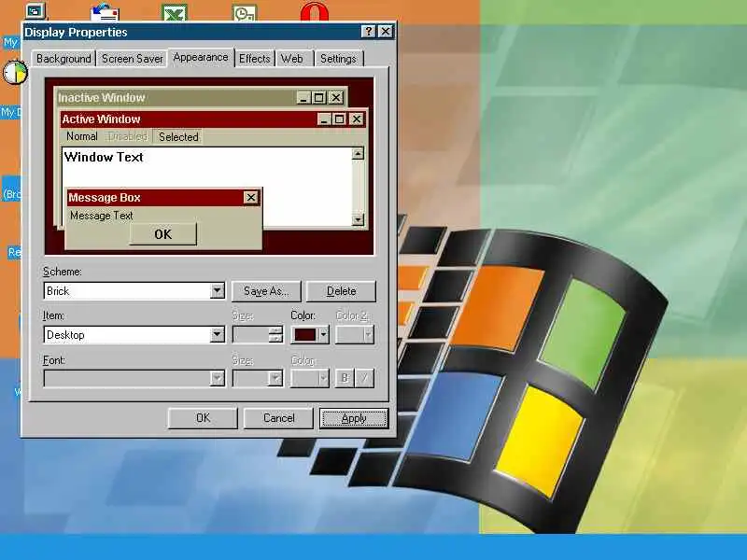
Task: Open the Screen Saver tab
Action: click(x=132, y=59)
